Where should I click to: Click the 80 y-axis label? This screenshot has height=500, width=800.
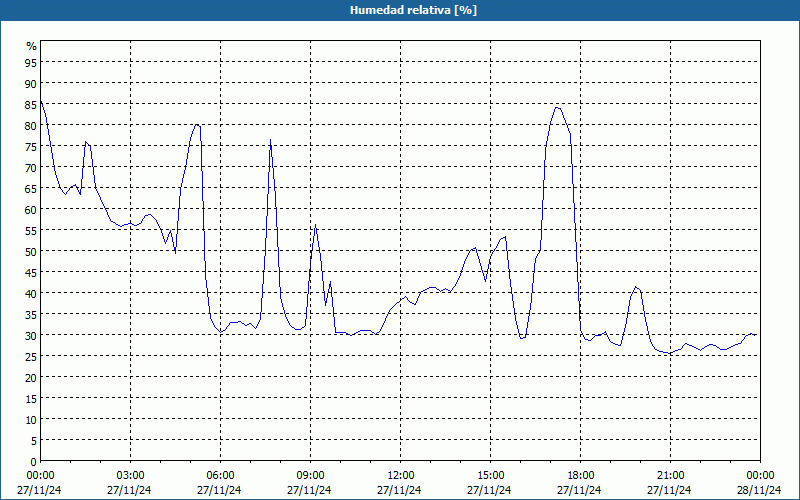click(32, 125)
